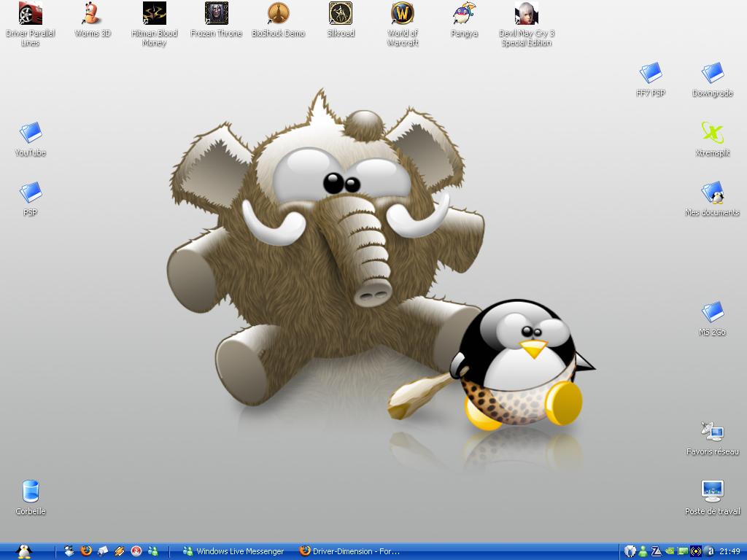Open the Corbeille recycle bin
This screenshot has width=747, height=560.
(x=30, y=492)
